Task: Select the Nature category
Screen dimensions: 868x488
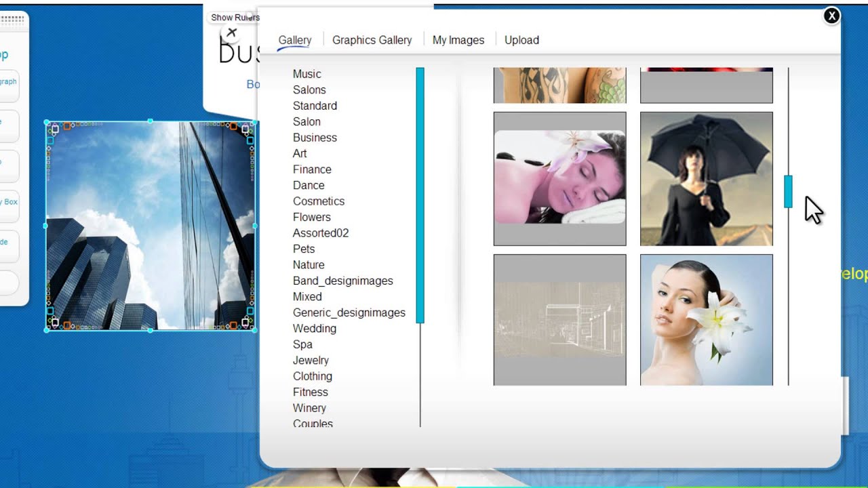Action: [x=309, y=265]
